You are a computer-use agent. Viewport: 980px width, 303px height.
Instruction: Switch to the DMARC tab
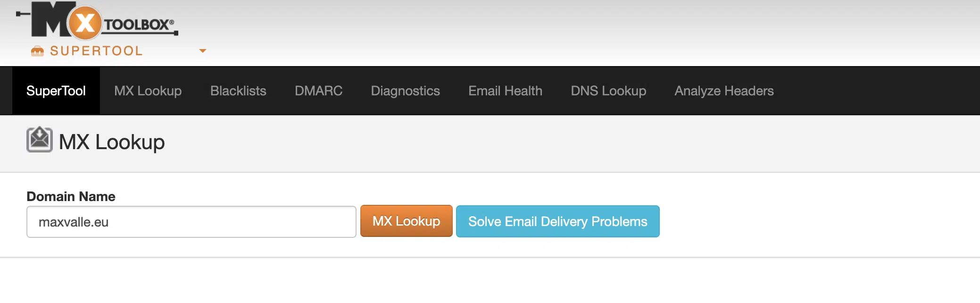pyautogui.click(x=319, y=91)
